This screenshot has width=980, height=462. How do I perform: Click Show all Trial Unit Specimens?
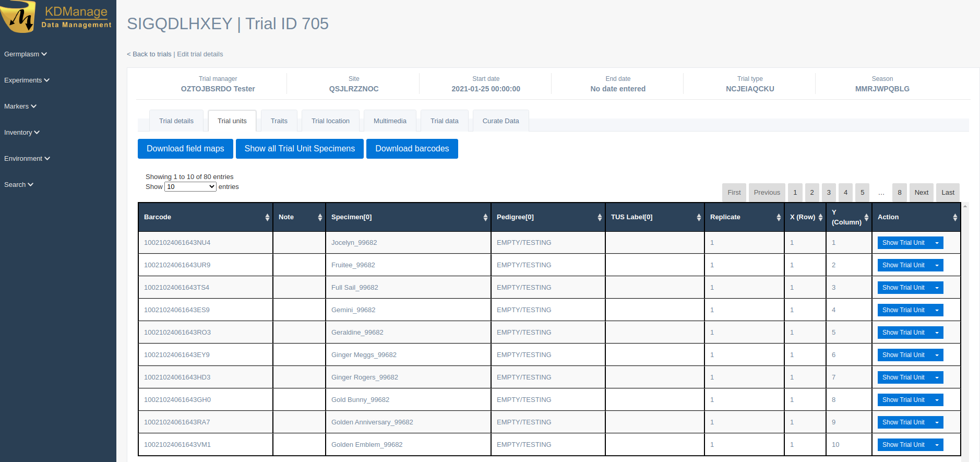point(300,149)
